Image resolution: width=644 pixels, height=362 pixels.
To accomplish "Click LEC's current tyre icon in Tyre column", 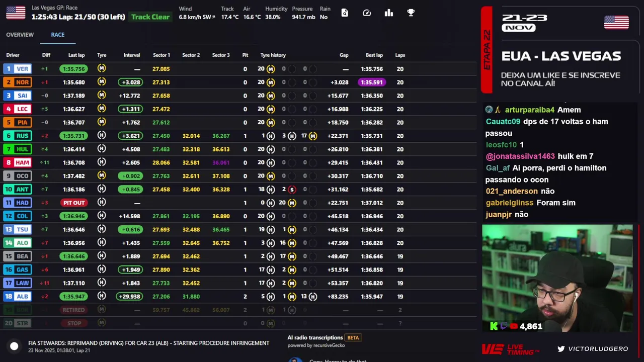I will coord(102,109).
